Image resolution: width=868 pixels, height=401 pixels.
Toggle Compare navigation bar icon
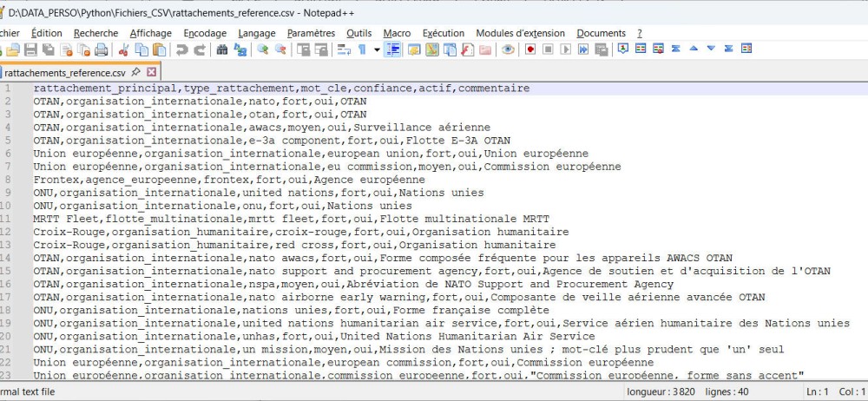point(746,49)
